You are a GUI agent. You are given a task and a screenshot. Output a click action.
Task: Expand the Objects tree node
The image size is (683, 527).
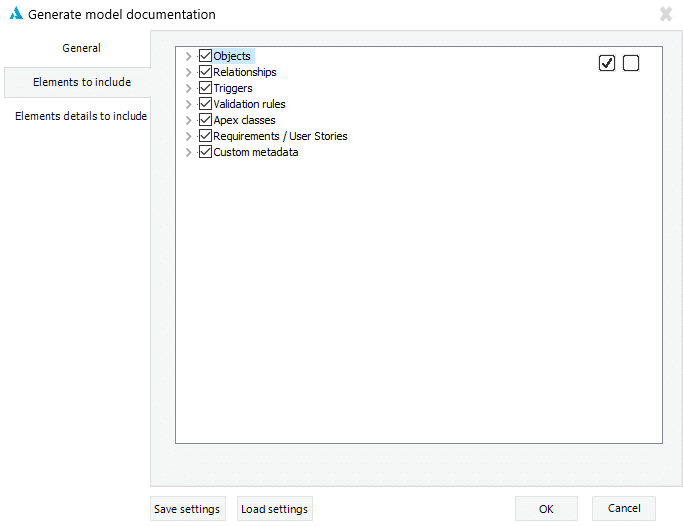click(x=188, y=57)
